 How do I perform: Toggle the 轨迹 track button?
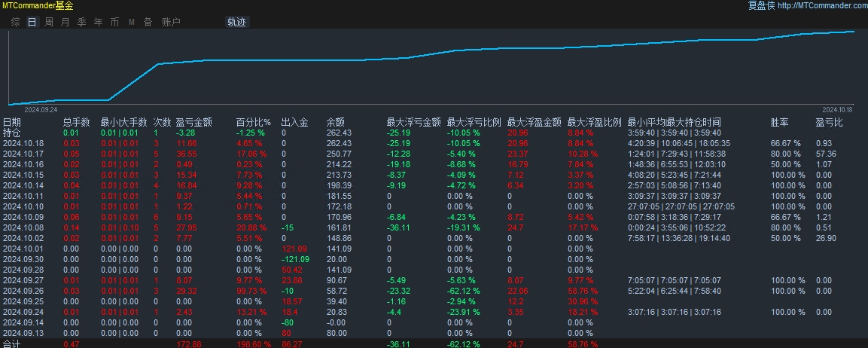pos(237,22)
